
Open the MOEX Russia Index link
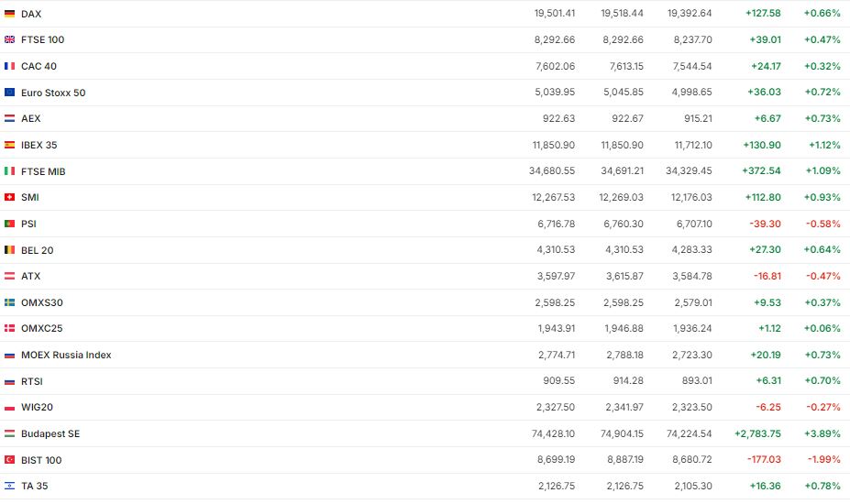click(x=66, y=355)
